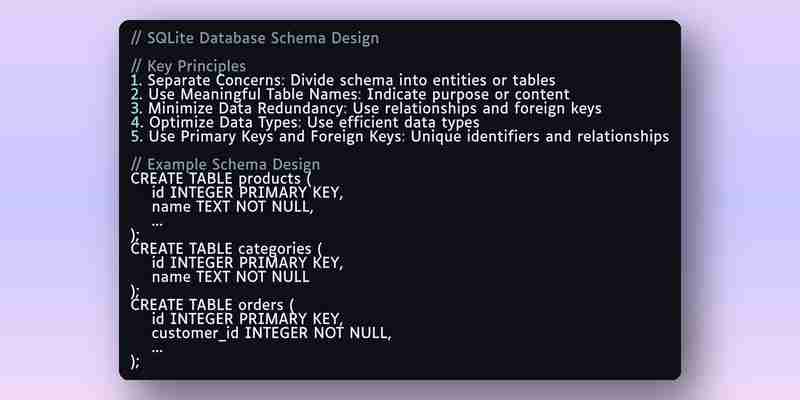The width and height of the screenshot is (800, 400).
Task: Click the CREATE TABLE products statement
Action: pyautogui.click(x=221, y=179)
